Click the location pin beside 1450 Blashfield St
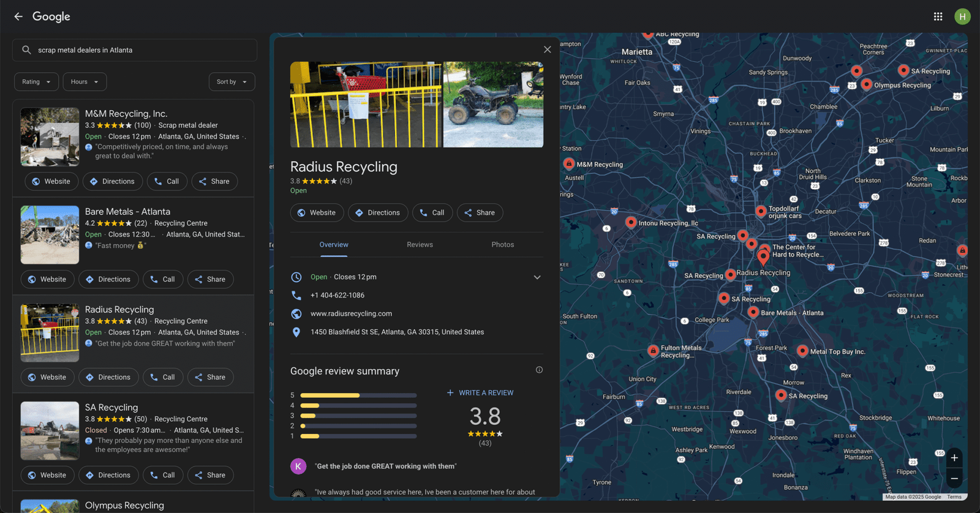The width and height of the screenshot is (980, 513). click(296, 332)
